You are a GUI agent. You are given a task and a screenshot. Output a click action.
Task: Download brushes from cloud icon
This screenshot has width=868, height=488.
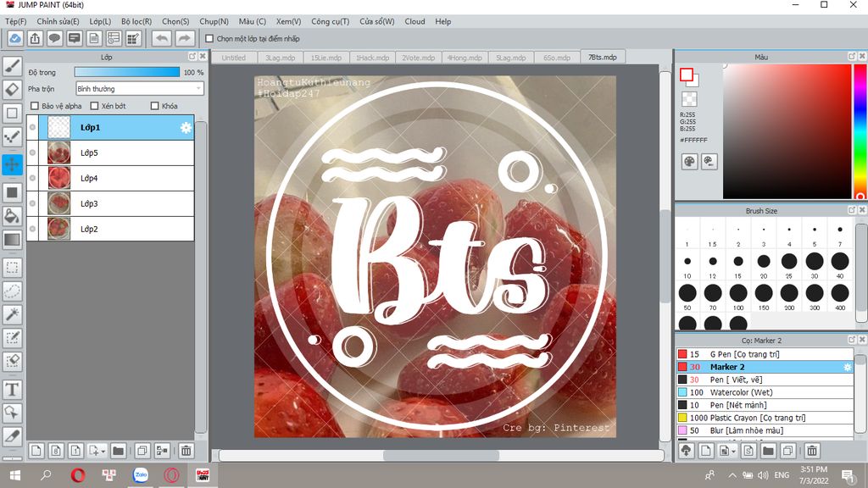pyautogui.click(x=687, y=451)
